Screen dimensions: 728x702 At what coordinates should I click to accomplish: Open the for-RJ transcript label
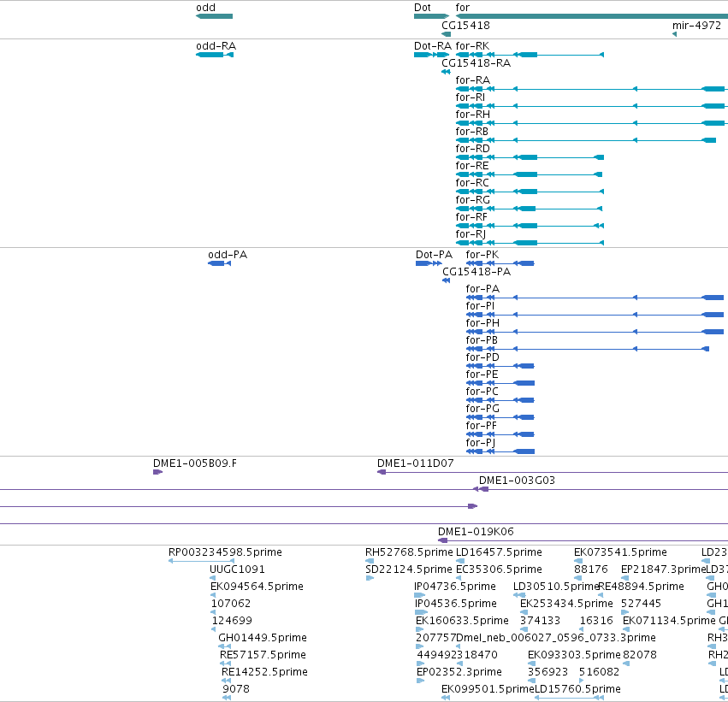pos(471,234)
